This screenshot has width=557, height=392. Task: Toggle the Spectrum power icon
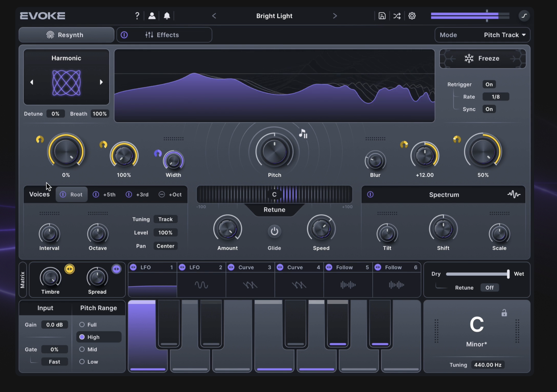370,194
